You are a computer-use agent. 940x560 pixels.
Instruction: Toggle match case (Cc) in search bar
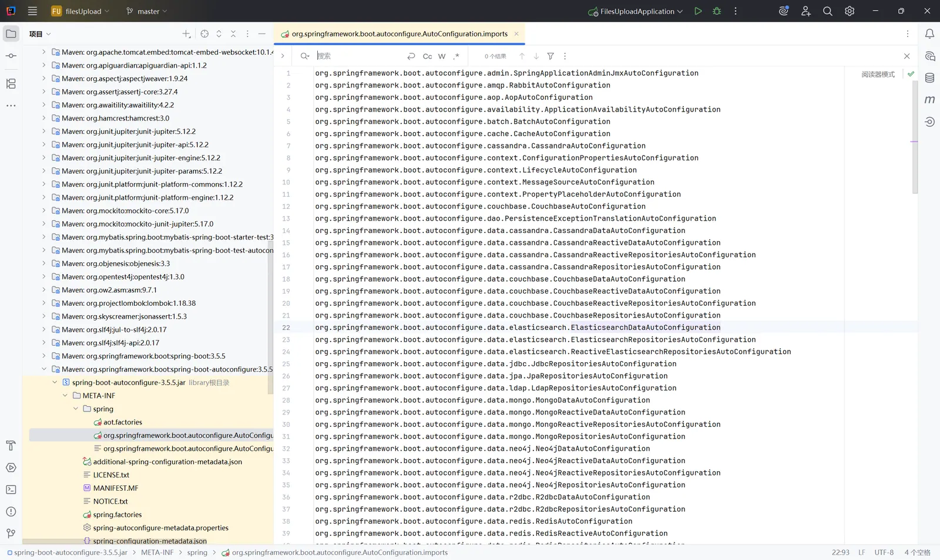[427, 56]
